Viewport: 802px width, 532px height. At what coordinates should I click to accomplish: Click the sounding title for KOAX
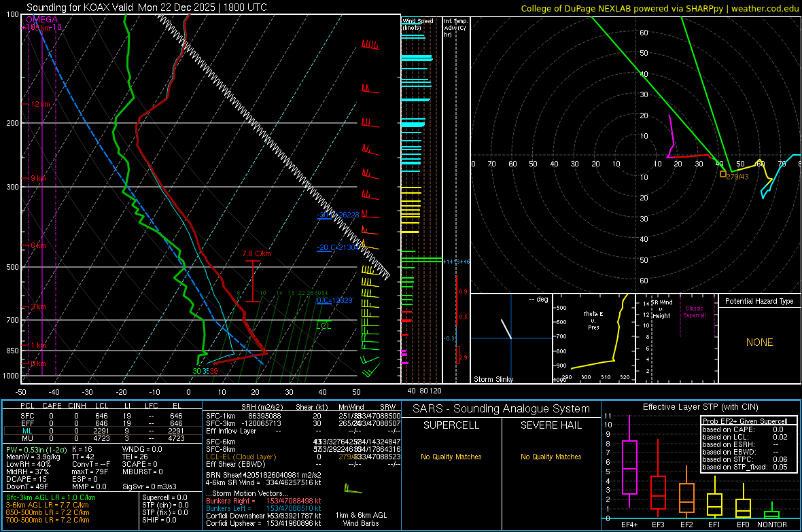pos(146,7)
